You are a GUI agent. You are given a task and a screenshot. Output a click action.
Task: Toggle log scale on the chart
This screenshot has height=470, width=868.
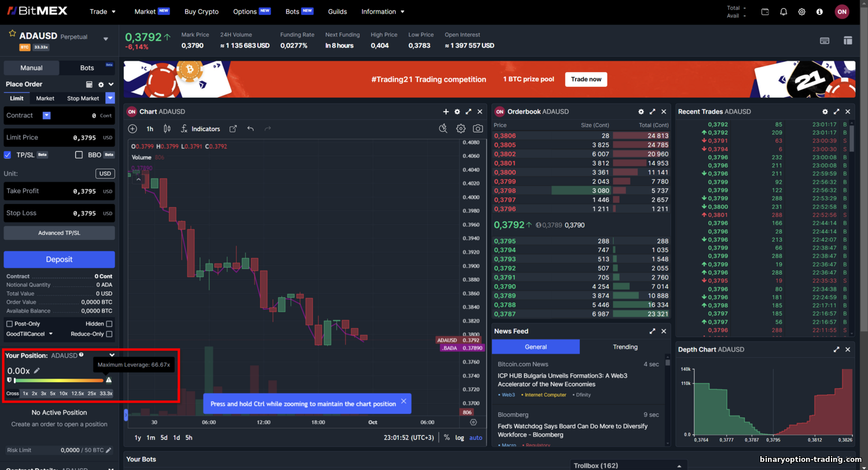coord(459,438)
